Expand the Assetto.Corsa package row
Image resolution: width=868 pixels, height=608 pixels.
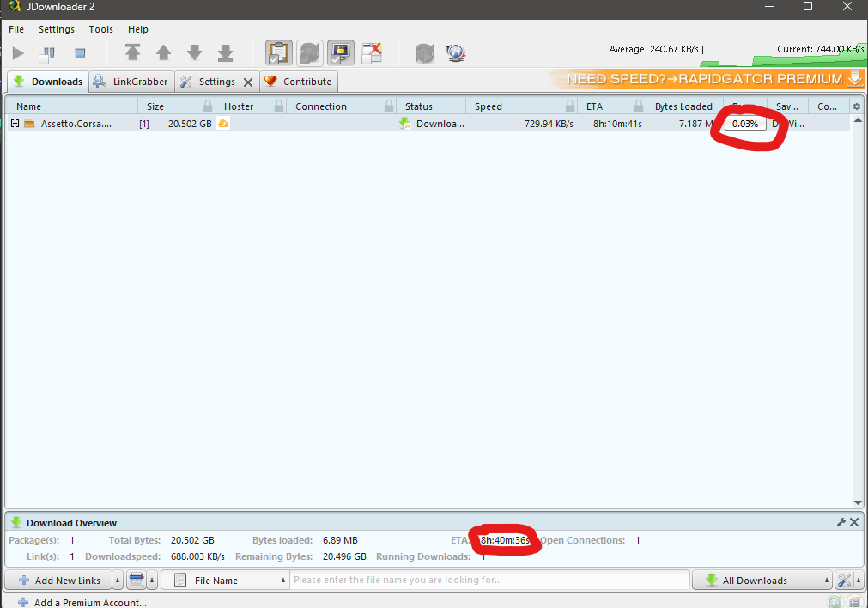point(15,124)
